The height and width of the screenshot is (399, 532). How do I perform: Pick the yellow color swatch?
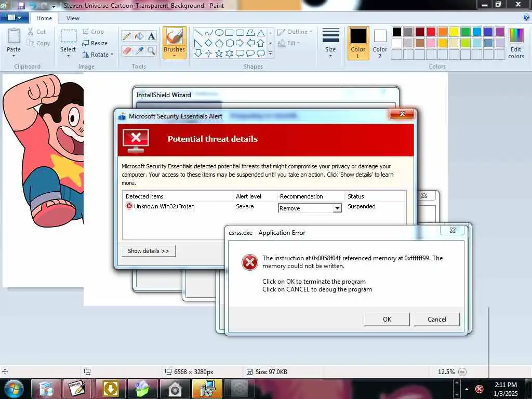point(454,32)
